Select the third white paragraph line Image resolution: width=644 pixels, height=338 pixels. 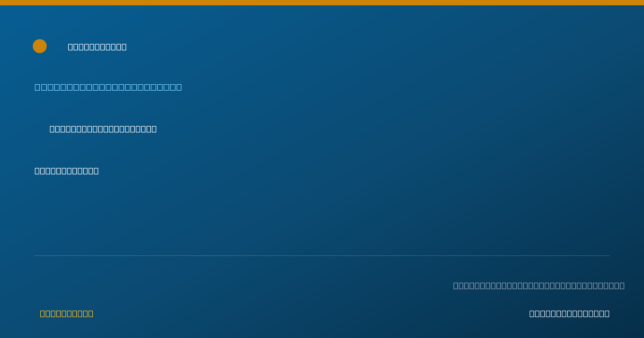click(x=67, y=171)
